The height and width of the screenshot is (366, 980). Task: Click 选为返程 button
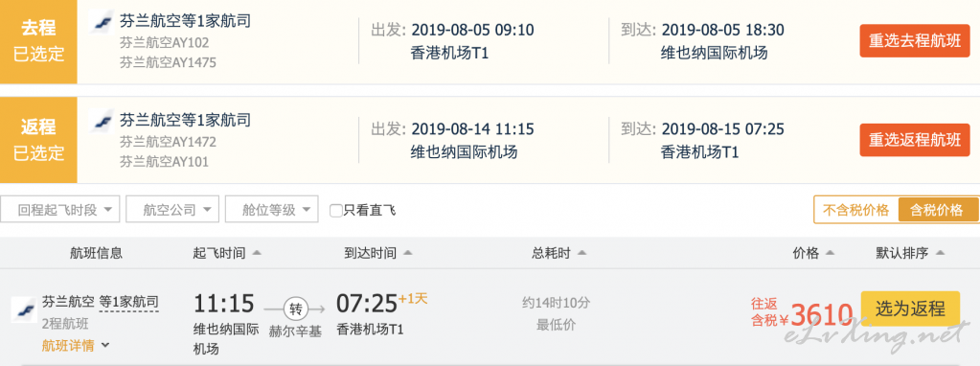click(x=910, y=309)
